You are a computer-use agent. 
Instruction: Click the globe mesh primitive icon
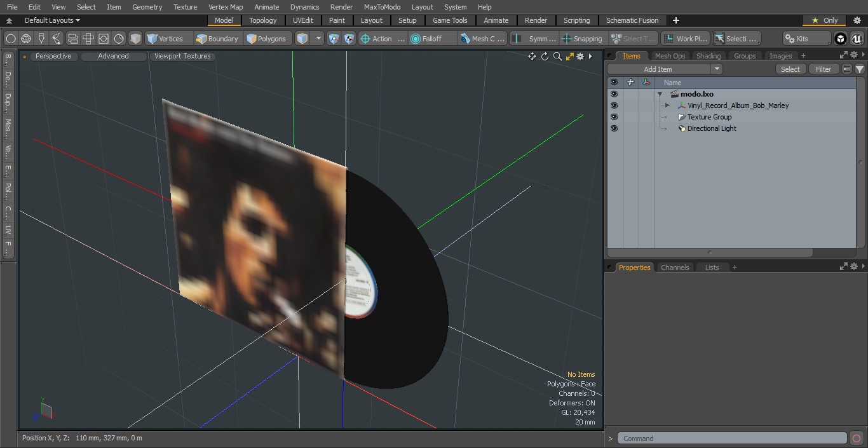click(26, 39)
